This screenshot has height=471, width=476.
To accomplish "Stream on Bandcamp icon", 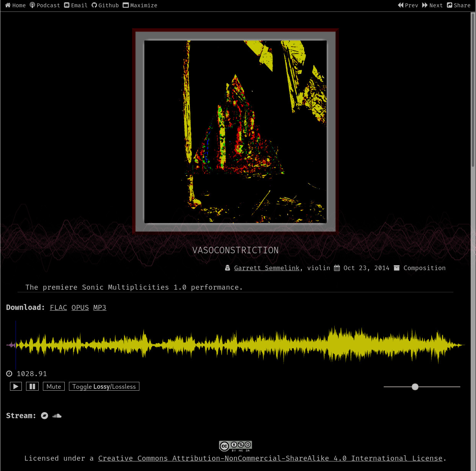I will pyautogui.click(x=44, y=416).
